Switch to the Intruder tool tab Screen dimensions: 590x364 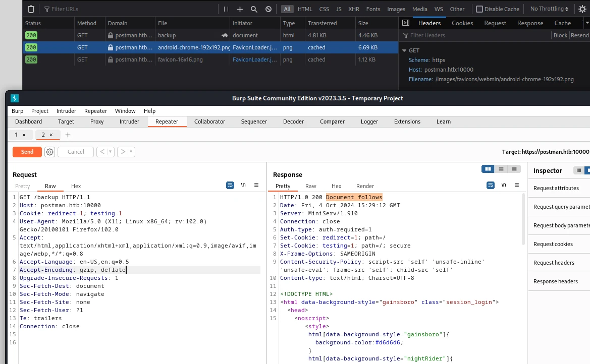coord(129,122)
